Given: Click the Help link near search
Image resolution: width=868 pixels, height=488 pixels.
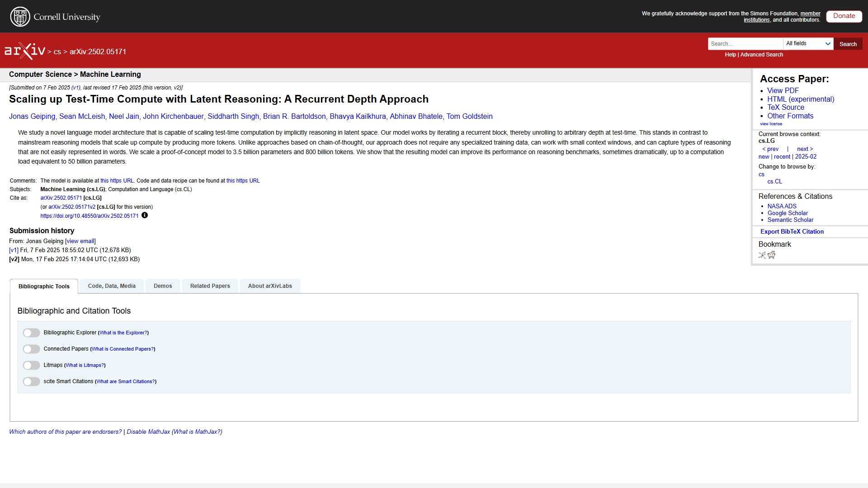Looking at the screenshot, I should click(731, 55).
